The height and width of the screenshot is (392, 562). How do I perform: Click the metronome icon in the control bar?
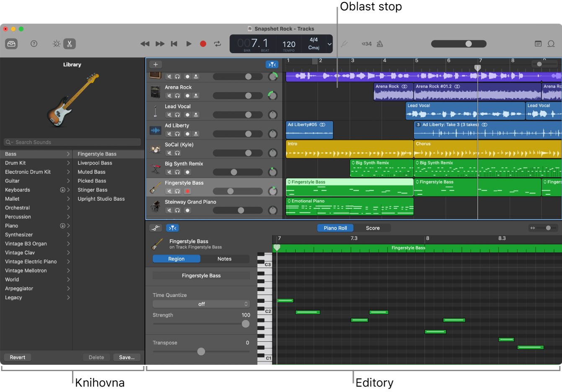pos(379,44)
